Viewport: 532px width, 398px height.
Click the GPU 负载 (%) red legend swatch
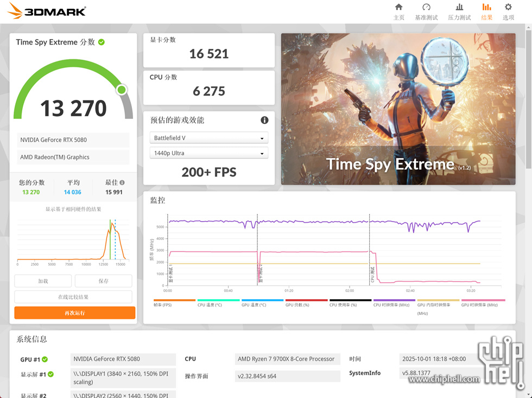[306, 300]
